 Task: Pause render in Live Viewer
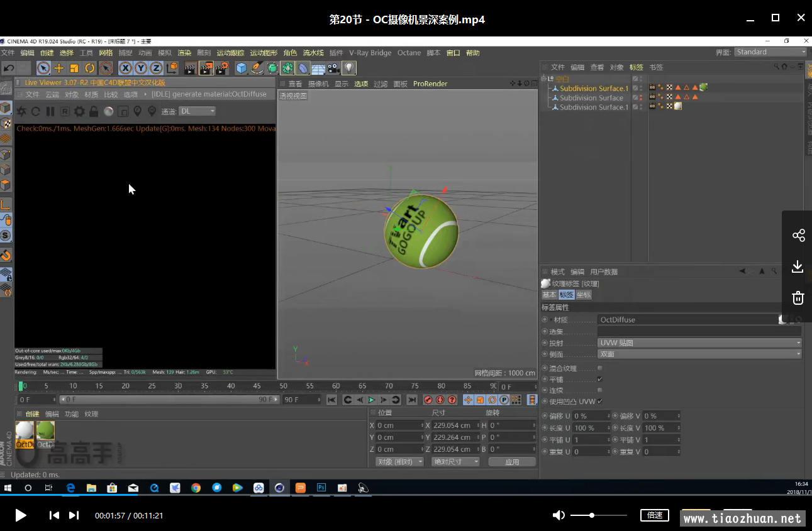coord(50,111)
